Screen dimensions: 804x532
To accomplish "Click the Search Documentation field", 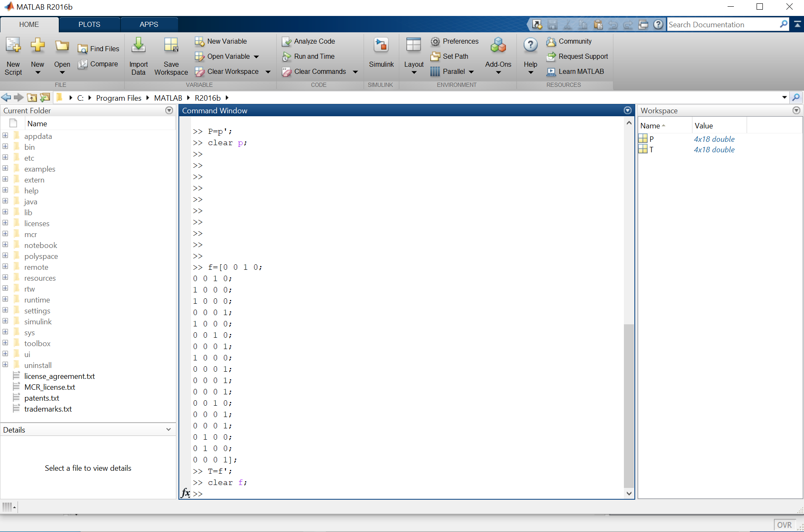I will pyautogui.click(x=723, y=24).
